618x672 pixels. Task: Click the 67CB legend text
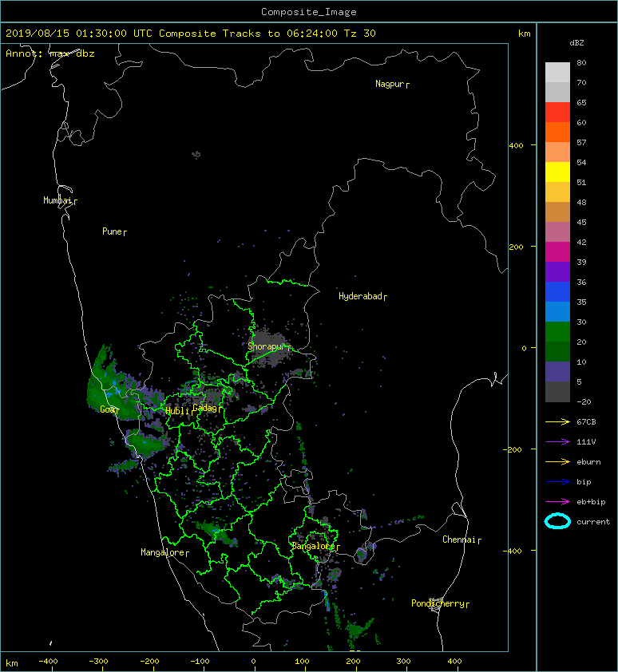586,422
